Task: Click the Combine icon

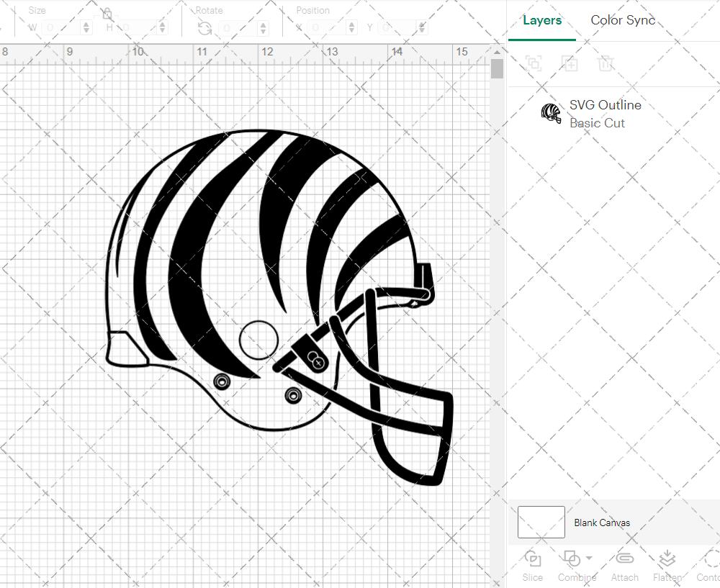Action: (572, 559)
